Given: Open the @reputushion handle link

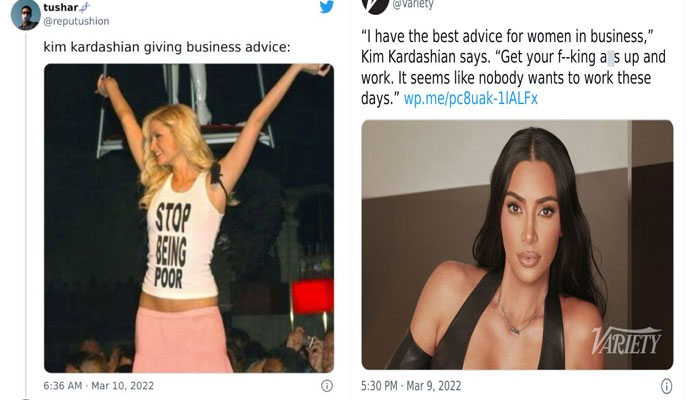Looking at the screenshot, I should (x=76, y=21).
